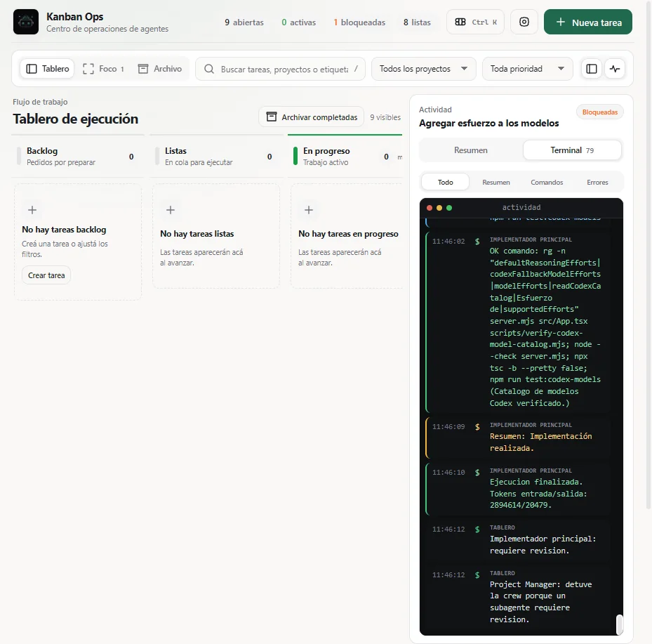652x644 pixels.
Task: Select the Todo terminal filter
Action: [x=446, y=182]
